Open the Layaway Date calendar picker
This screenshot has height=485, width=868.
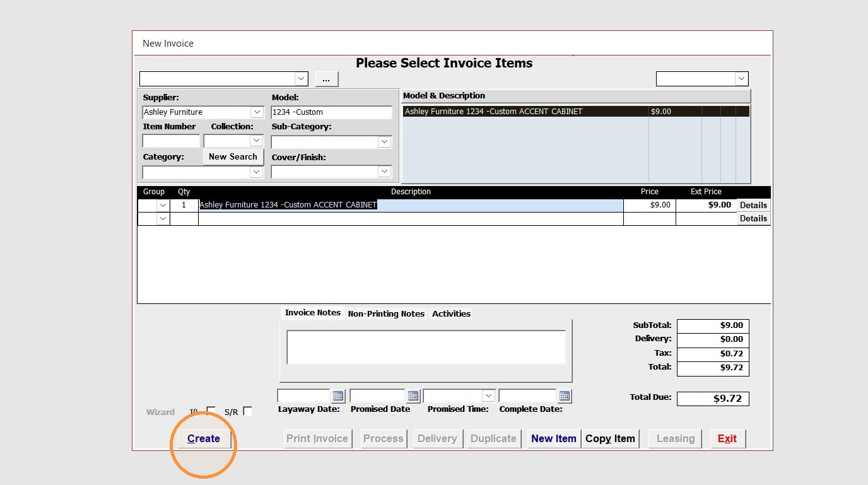coord(338,396)
